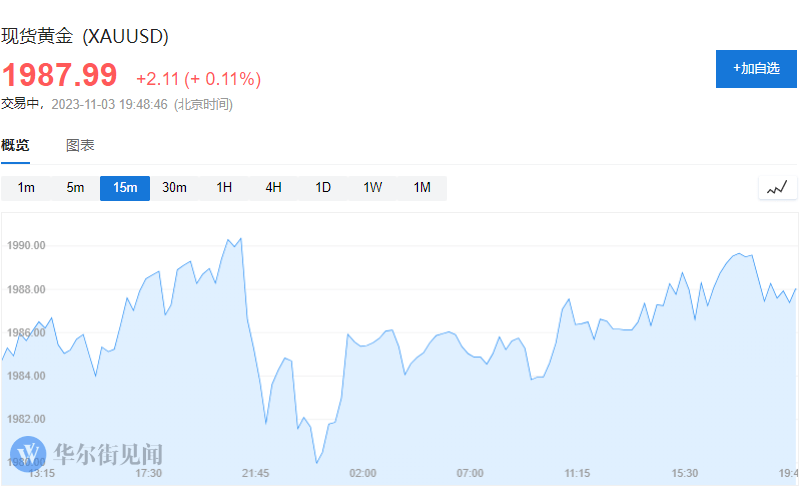Set timeframe to 1W weekly
Image resolution: width=810 pixels, height=496 pixels.
[x=372, y=188]
